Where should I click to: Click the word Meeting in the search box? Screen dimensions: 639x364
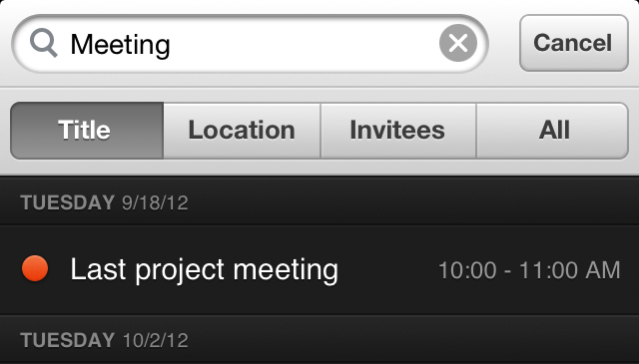pyautogui.click(x=120, y=45)
